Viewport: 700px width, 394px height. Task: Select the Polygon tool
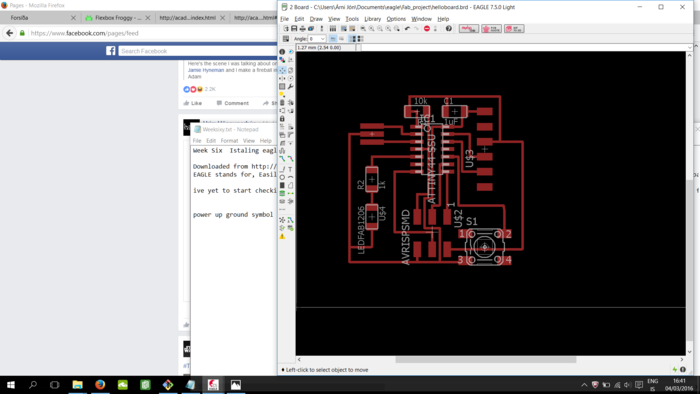291,185
